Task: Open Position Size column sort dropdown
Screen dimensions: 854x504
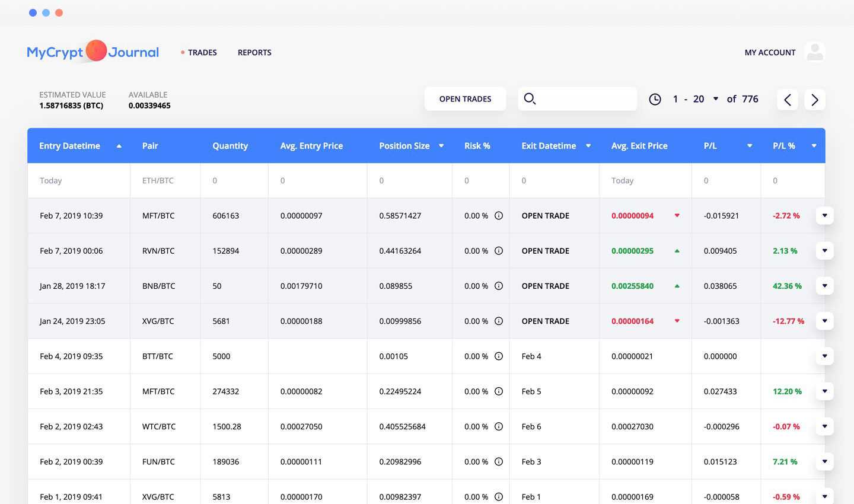Action: pyautogui.click(x=441, y=146)
